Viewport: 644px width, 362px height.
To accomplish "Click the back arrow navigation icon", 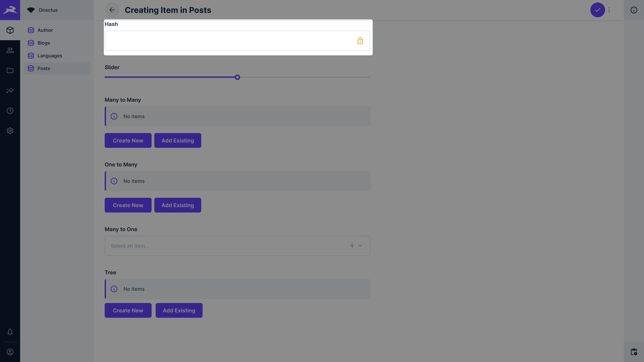I will [112, 10].
